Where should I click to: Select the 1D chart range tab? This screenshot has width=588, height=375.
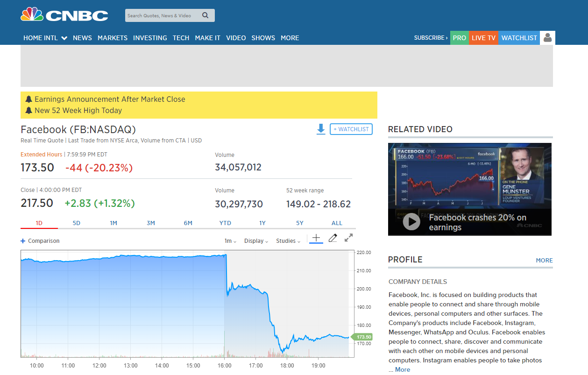click(x=39, y=223)
